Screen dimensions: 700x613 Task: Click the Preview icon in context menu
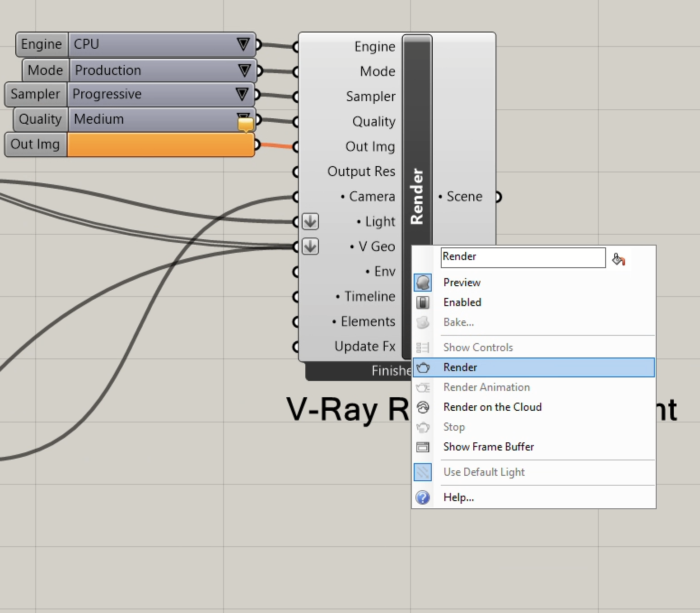click(423, 283)
